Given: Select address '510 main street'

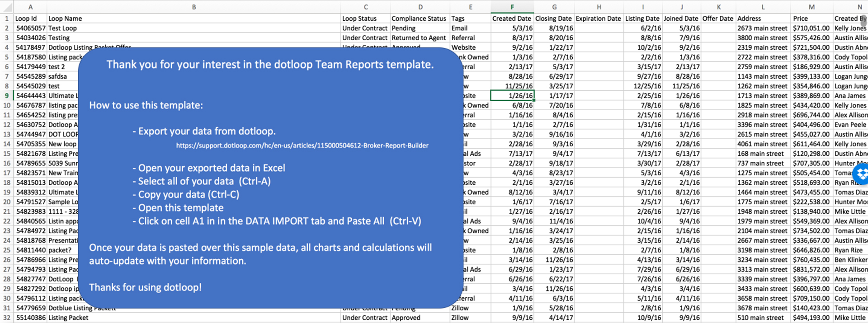Looking at the screenshot, I should coord(763,318).
